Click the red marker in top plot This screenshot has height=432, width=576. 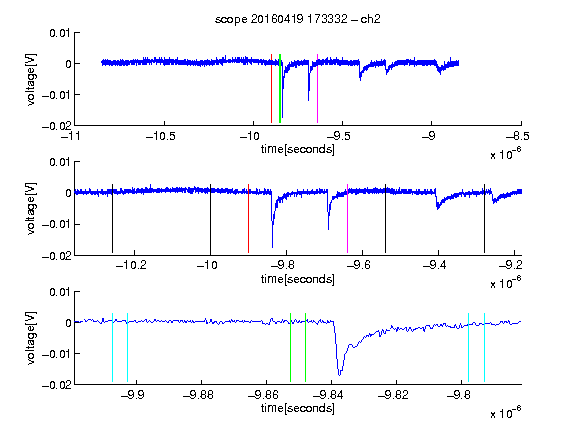[x=271, y=89]
